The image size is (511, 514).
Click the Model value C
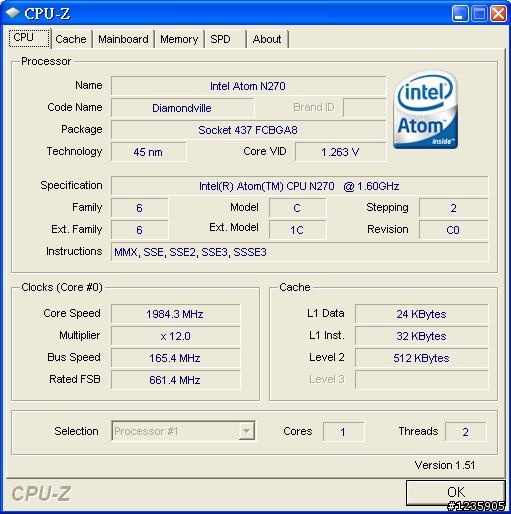click(x=297, y=208)
